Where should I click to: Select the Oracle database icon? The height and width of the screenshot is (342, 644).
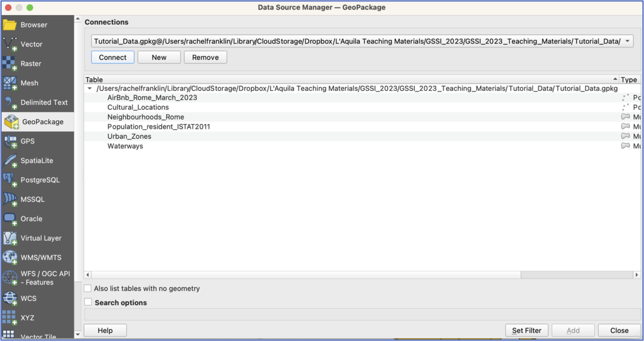[x=10, y=219]
